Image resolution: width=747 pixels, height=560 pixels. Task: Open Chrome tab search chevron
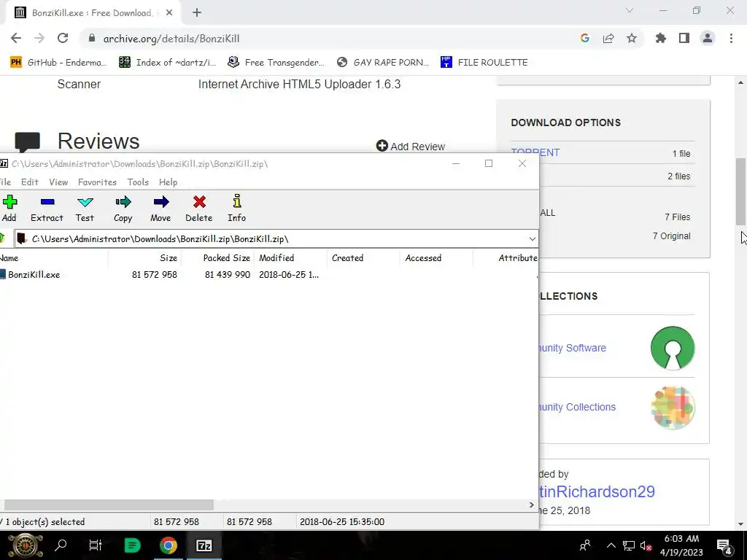tap(630, 10)
